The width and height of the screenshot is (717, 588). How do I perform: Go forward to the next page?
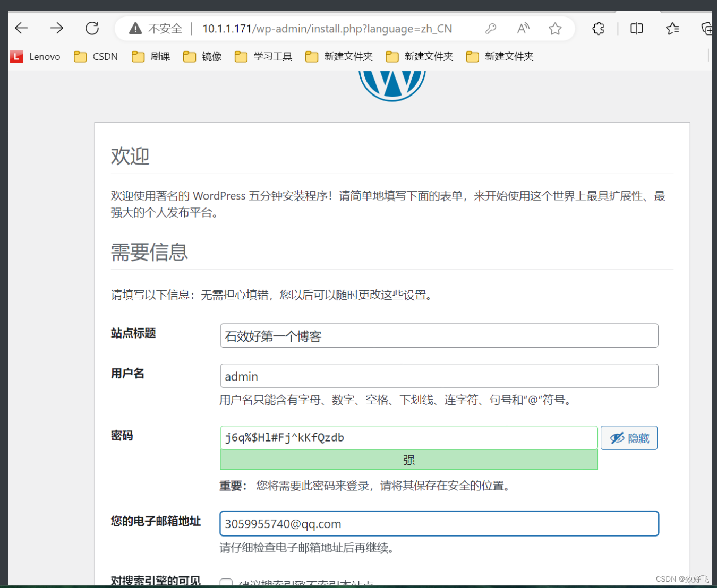click(57, 28)
